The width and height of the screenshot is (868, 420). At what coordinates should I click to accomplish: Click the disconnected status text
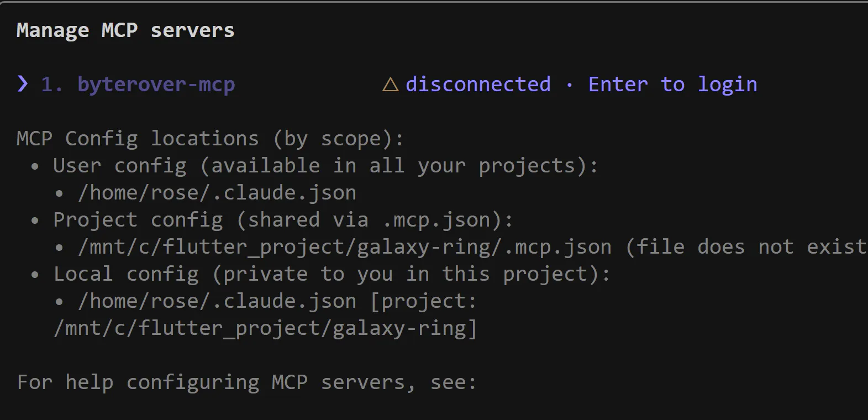pyautogui.click(x=478, y=85)
